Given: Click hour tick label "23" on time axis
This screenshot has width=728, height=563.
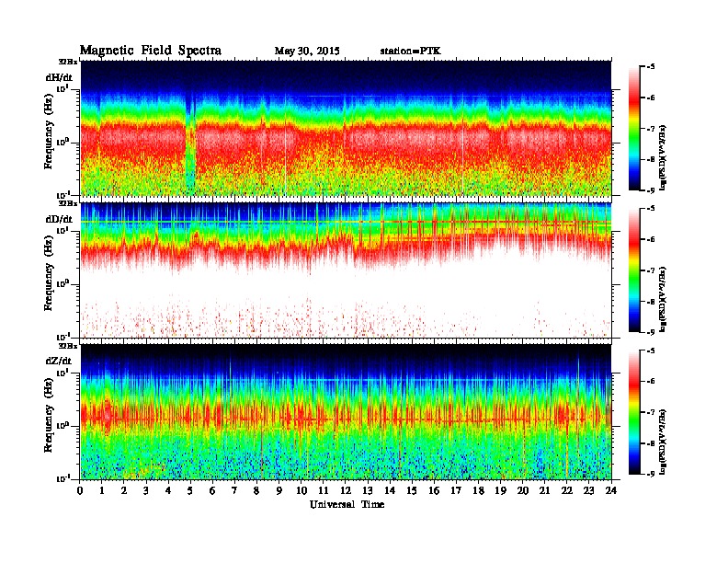Looking at the screenshot, I should coord(588,491).
